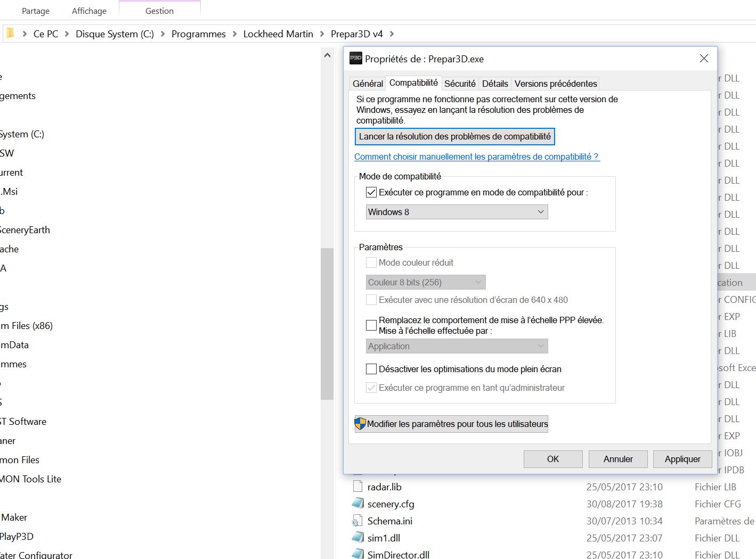Click date '30/08/2017 19:38' of scenery.cfg
The width and height of the screenshot is (756, 559).
coord(624,504)
